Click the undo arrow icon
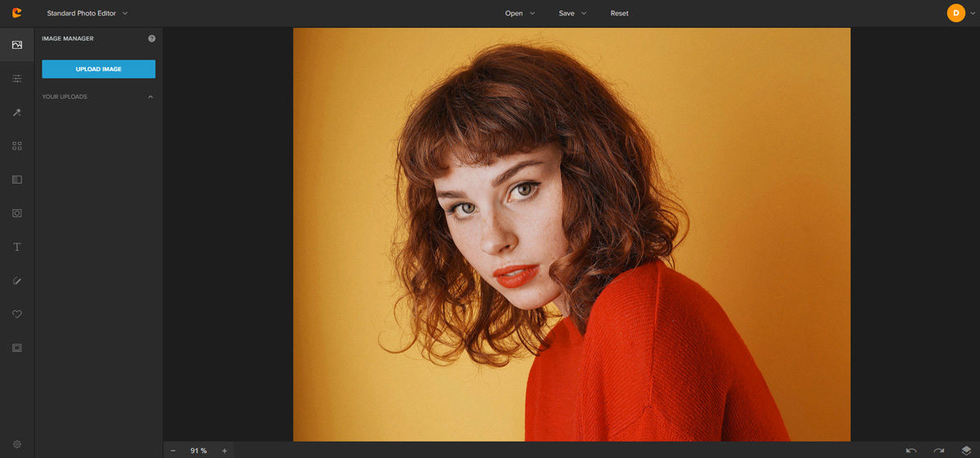This screenshot has width=980, height=458. (911, 450)
